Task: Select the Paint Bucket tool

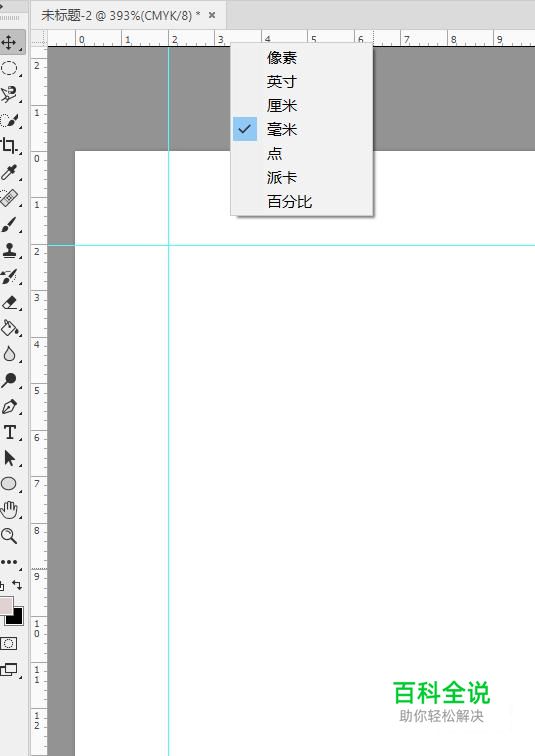Action: tap(10, 328)
